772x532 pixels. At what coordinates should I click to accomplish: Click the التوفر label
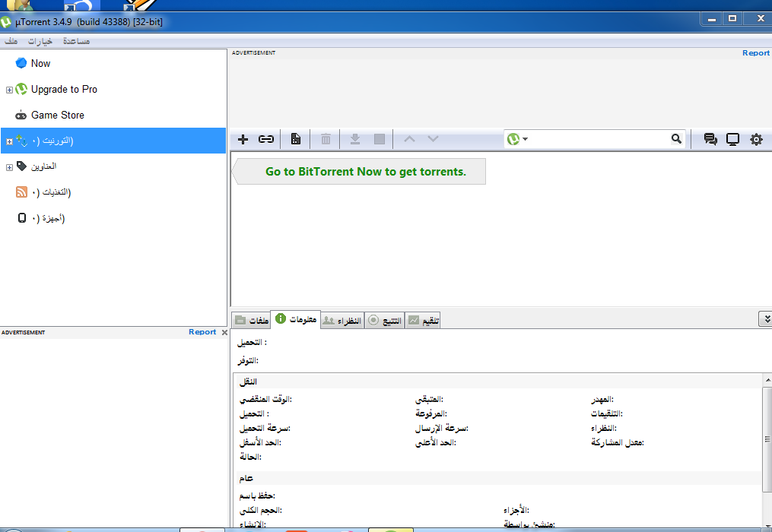point(248,361)
